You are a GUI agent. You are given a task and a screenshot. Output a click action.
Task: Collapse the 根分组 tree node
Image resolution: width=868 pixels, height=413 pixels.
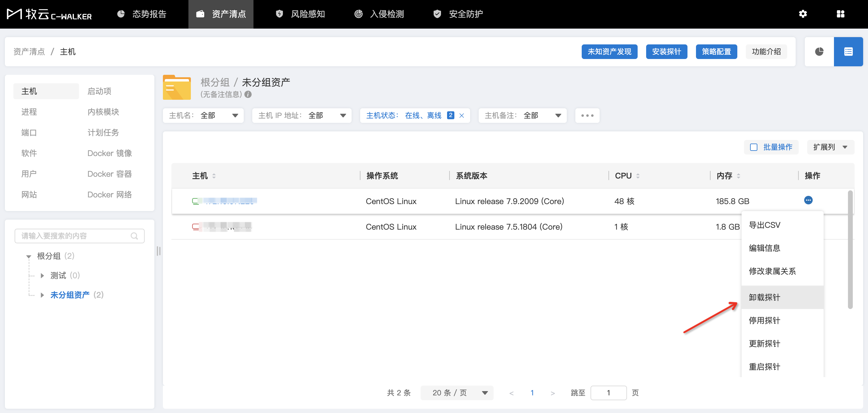click(x=29, y=257)
